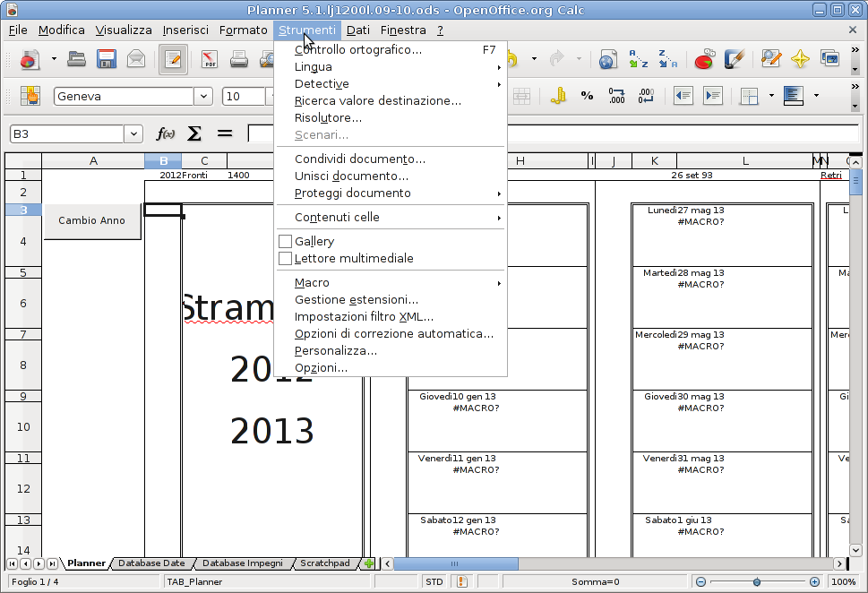Add a new sheet with green plus icon
Screen dimensions: 868x593
click(x=369, y=563)
